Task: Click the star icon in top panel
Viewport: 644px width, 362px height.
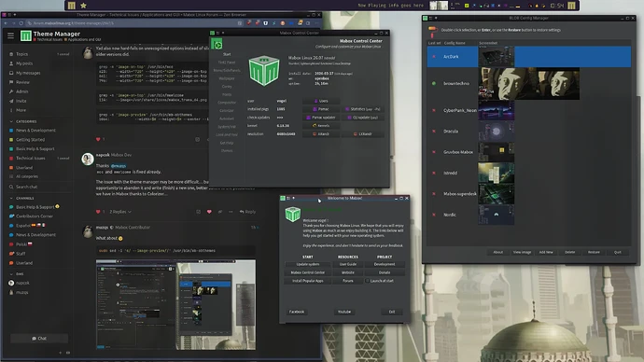Action: pyautogui.click(x=83, y=6)
